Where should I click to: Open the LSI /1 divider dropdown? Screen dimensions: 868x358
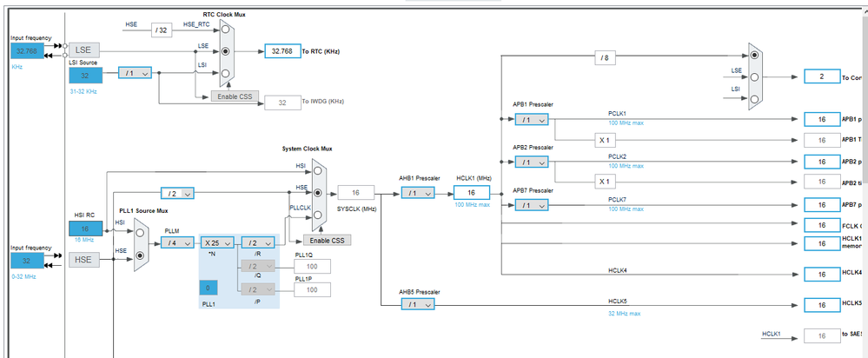[x=135, y=72]
